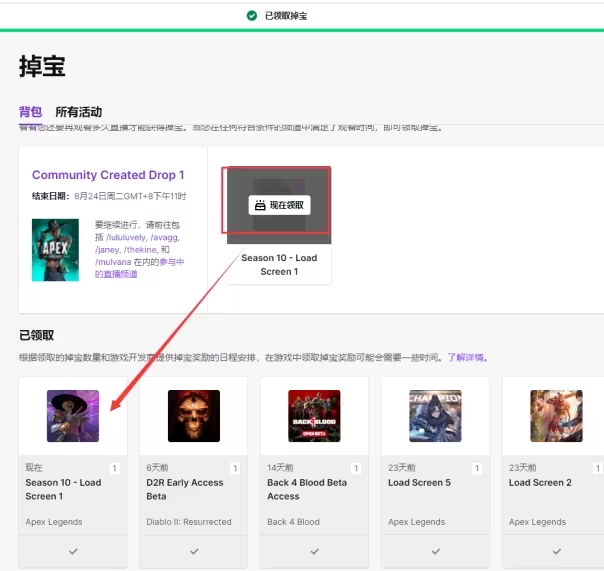Open the /mulvana channel link
Screen dimensions: 604x571
coord(113,262)
